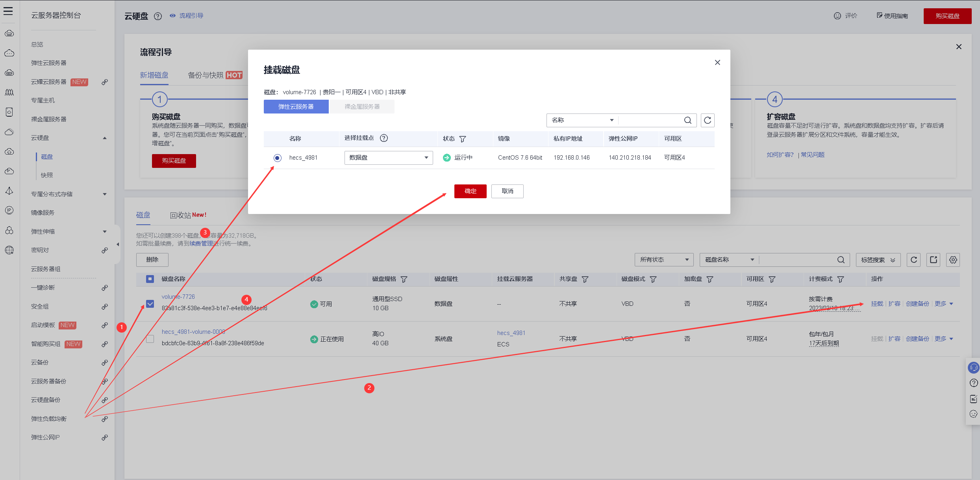980x480 pixels.
Task: Select the hecs_4981 server radio button
Action: tap(277, 158)
